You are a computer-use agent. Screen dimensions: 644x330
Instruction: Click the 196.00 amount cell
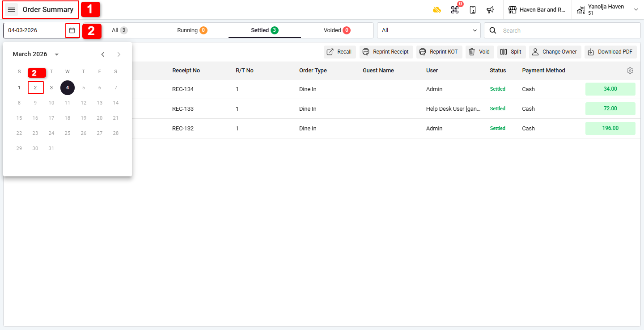click(x=610, y=128)
